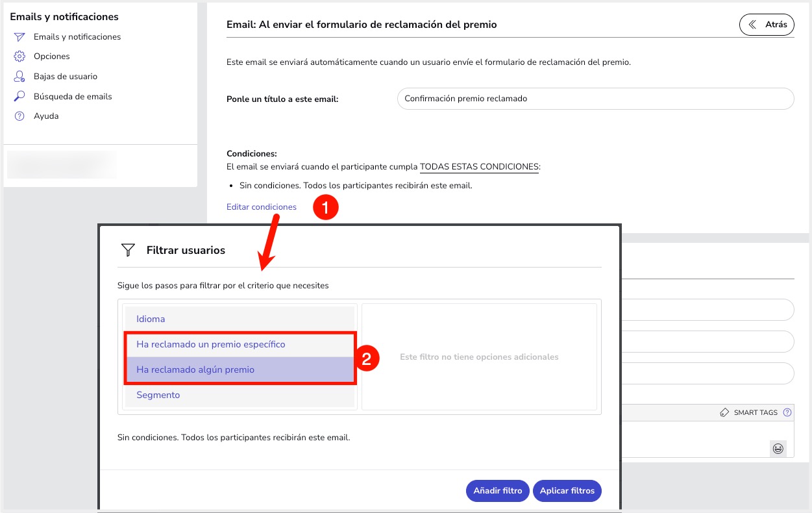Click the TODAS ESTAS CONDICIONES link
The height and width of the screenshot is (513, 812).
[479, 166]
